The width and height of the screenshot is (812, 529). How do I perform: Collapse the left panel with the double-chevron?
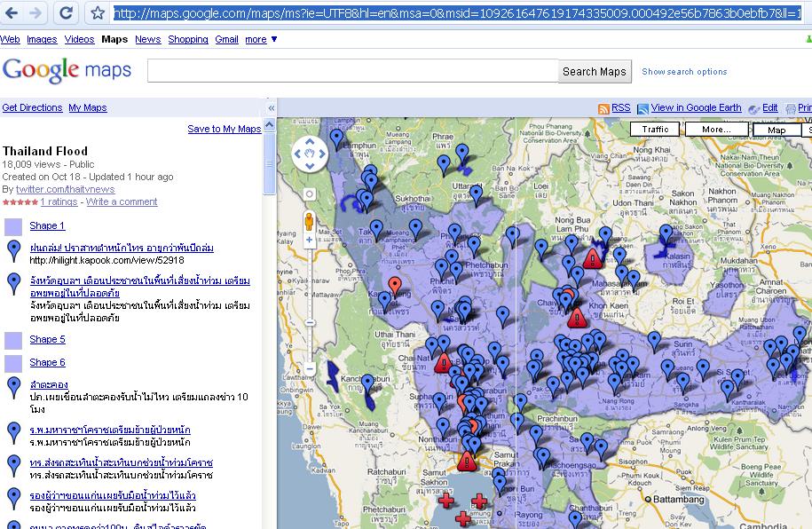point(271,108)
